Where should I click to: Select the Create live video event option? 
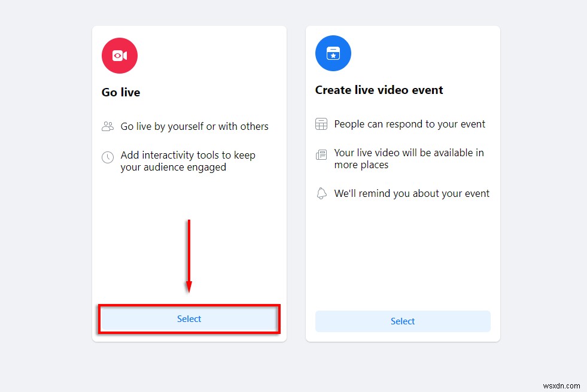pyautogui.click(x=402, y=321)
